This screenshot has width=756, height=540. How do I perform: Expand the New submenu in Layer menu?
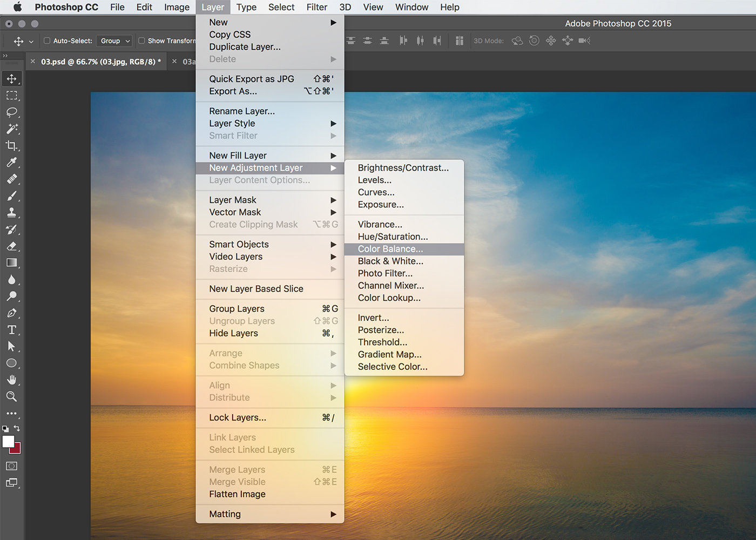click(x=270, y=22)
